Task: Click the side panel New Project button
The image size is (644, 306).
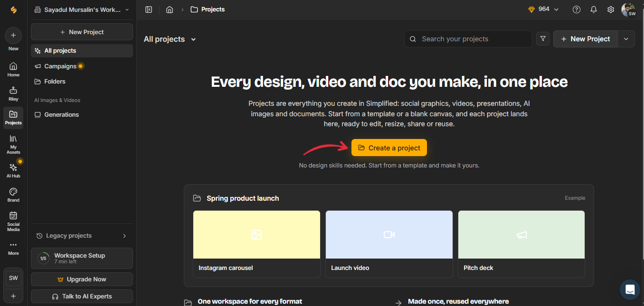Action: pyautogui.click(x=82, y=32)
